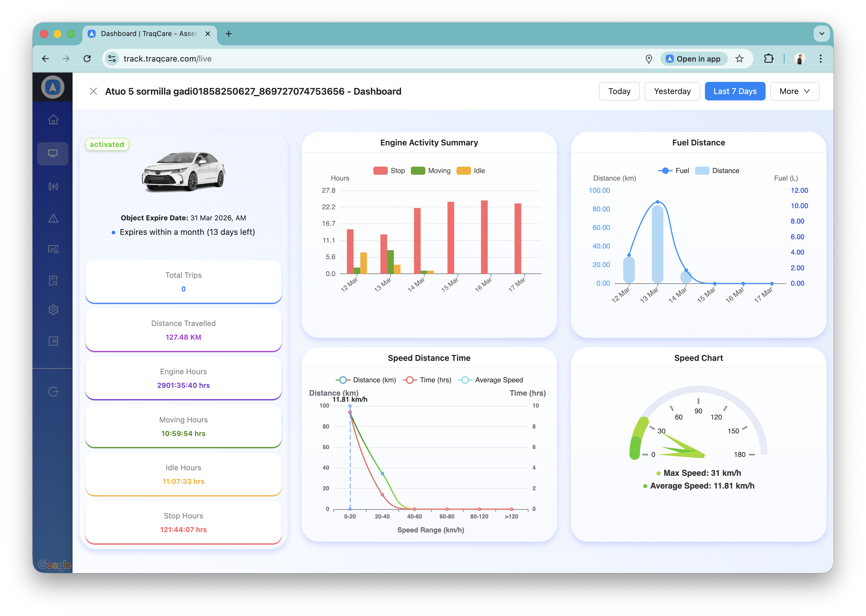Image resolution: width=866 pixels, height=616 pixels.
Task: Click the Idle Hours card
Action: click(x=183, y=474)
